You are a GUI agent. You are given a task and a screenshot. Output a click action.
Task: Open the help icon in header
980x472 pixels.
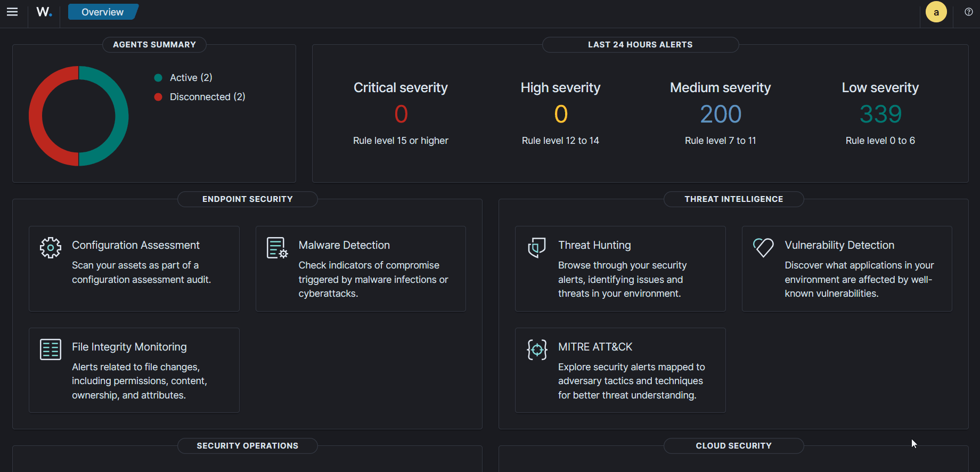point(968,12)
